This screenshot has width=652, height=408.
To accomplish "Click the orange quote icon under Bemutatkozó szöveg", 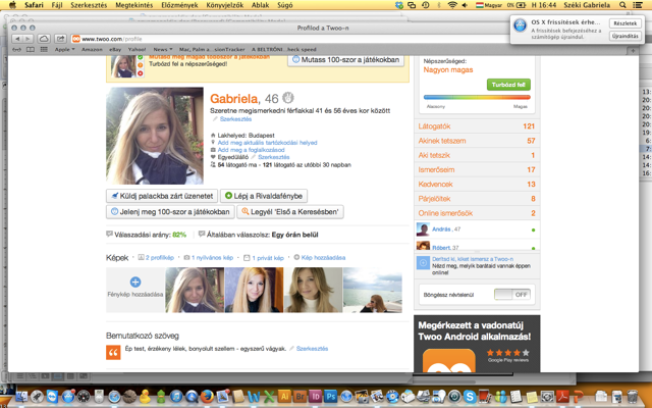I will pyautogui.click(x=113, y=351).
